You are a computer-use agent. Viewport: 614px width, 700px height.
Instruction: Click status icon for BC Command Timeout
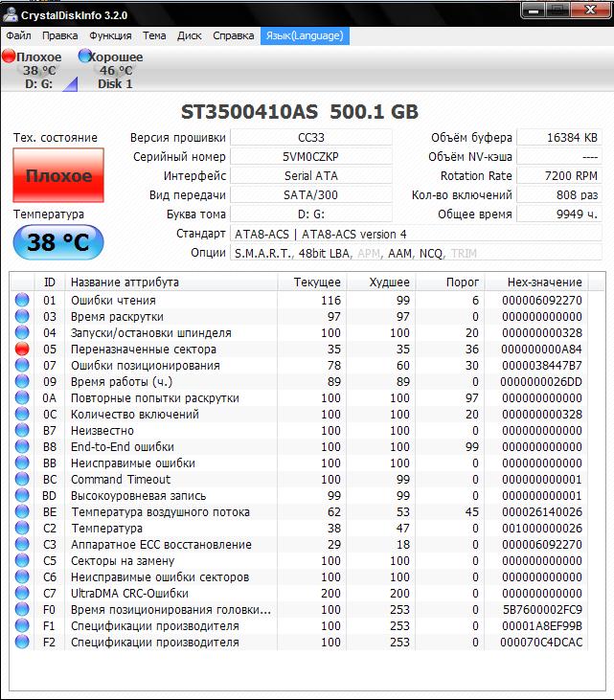pos(22,479)
